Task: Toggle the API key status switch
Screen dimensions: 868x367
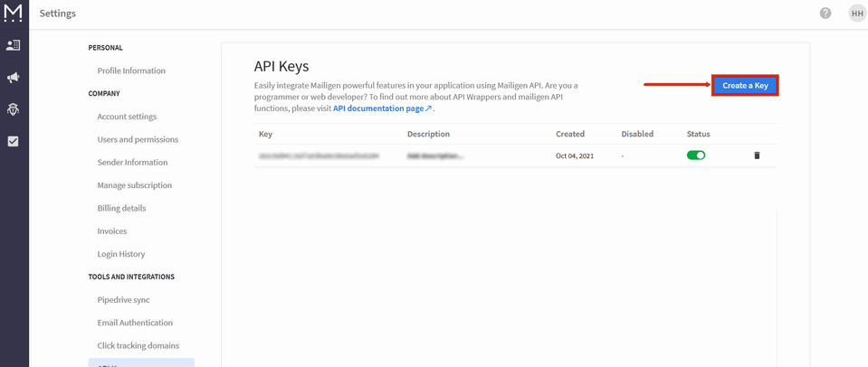Action: pyautogui.click(x=696, y=155)
